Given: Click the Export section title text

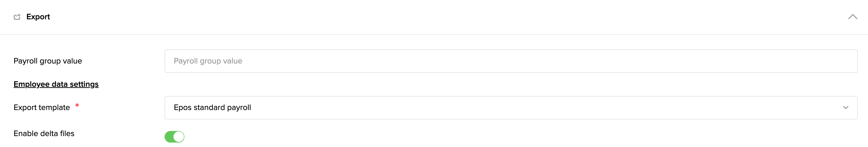Looking at the screenshot, I should coord(38,17).
